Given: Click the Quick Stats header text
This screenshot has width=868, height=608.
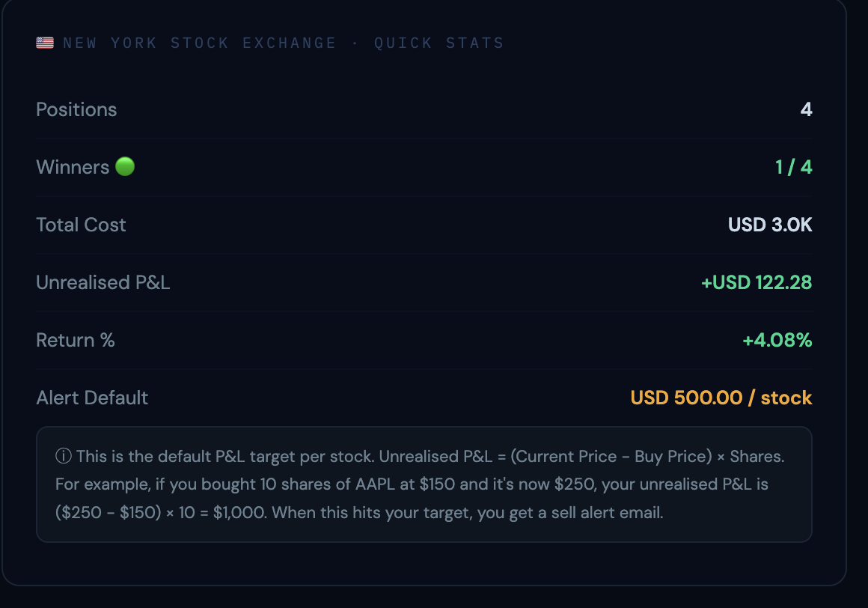Looking at the screenshot, I should 438,43.
